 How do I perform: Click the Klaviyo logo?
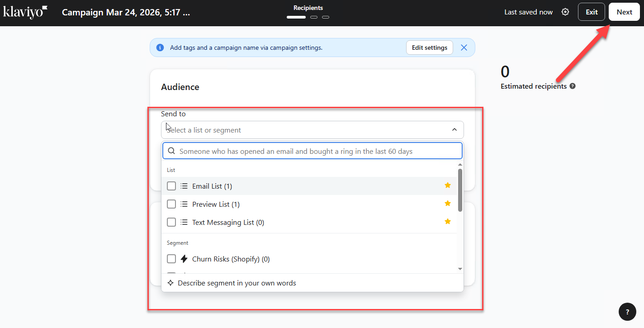click(x=25, y=12)
